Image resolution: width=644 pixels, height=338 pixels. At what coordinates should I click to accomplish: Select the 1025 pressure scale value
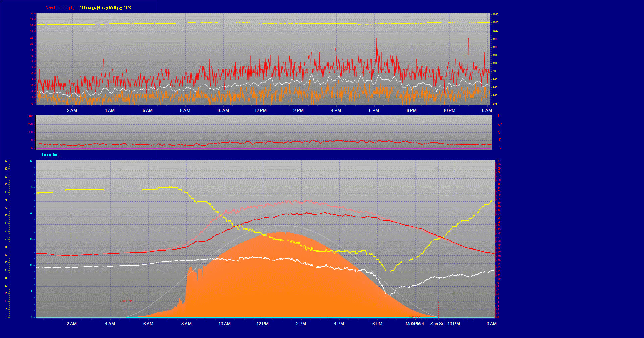[x=495, y=22]
